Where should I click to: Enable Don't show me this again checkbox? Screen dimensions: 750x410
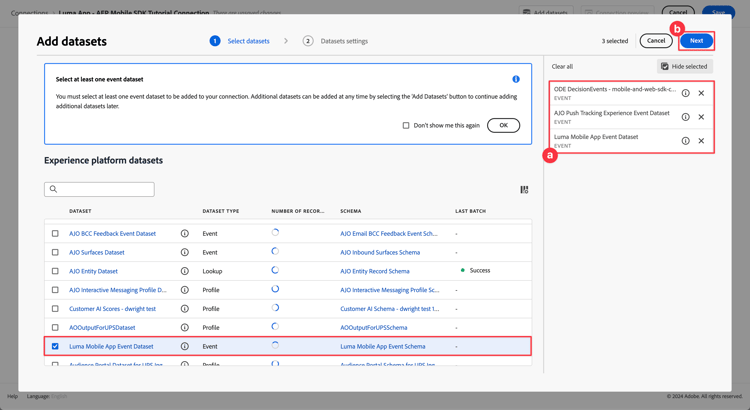406,126
